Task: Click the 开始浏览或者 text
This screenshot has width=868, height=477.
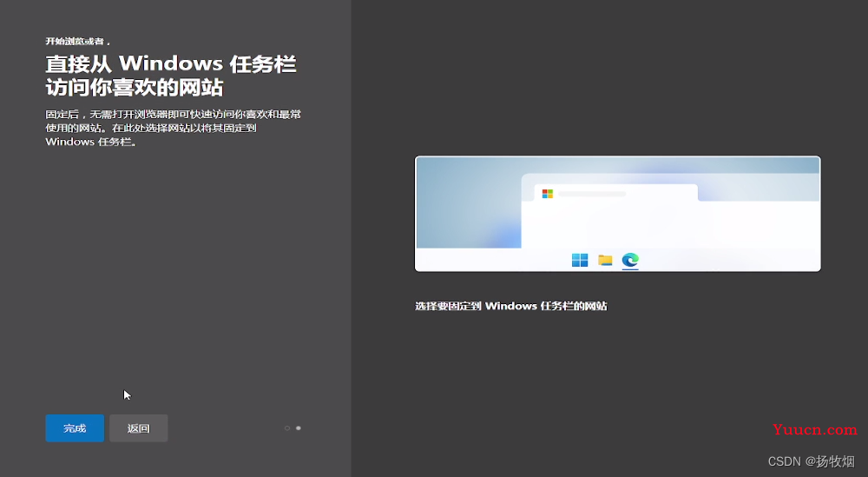Action: [77, 42]
